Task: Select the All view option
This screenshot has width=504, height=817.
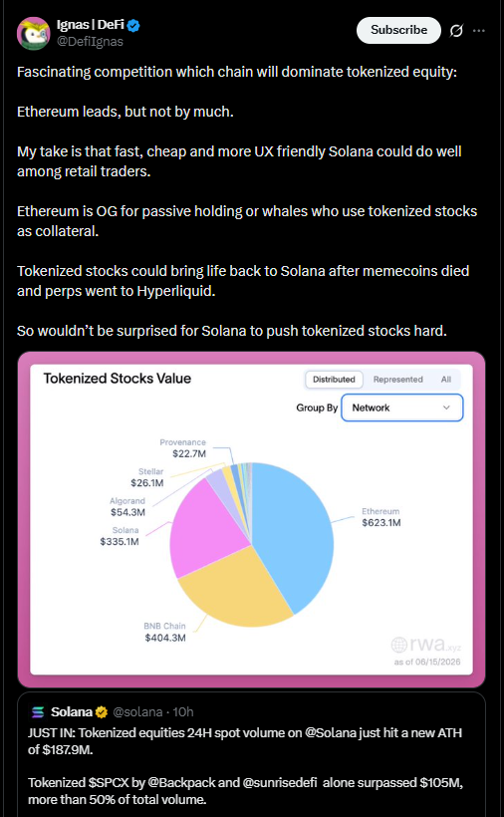Action: point(445,380)
